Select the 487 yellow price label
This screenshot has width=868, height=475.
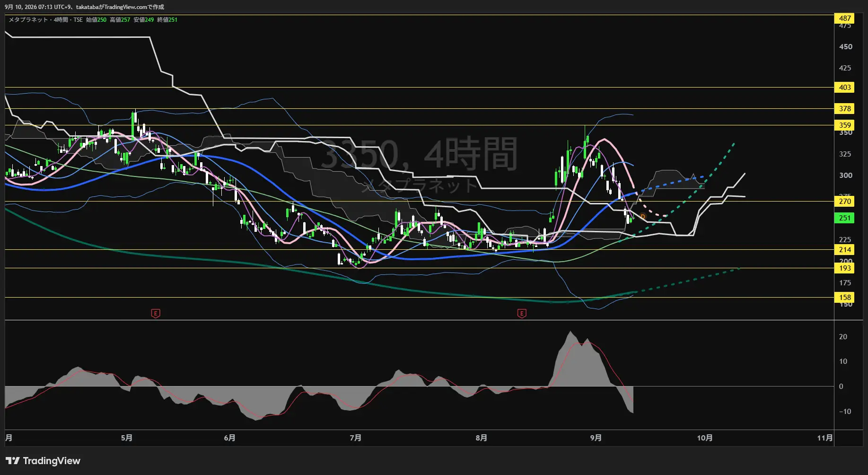(x=845, y=18)
